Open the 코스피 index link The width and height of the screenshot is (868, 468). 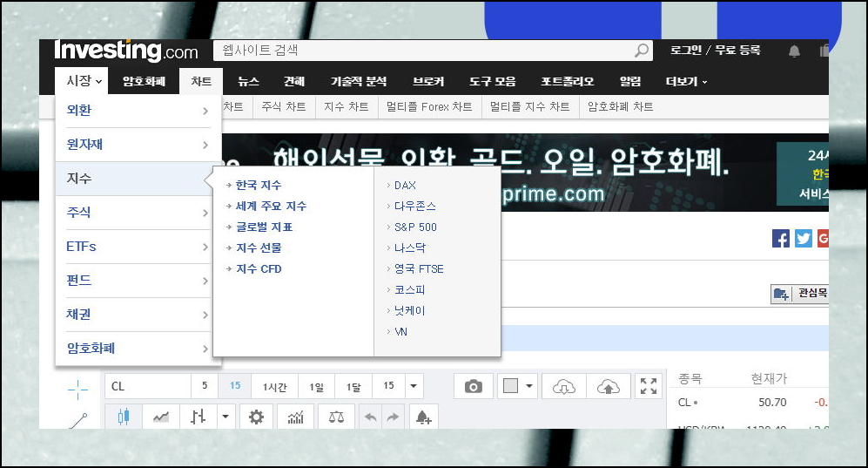(x=410, y=289)
